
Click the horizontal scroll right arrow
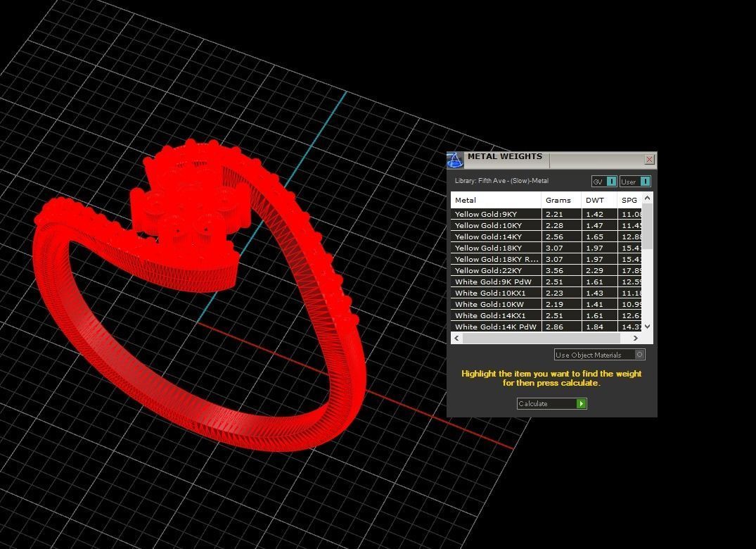(636, 338)
